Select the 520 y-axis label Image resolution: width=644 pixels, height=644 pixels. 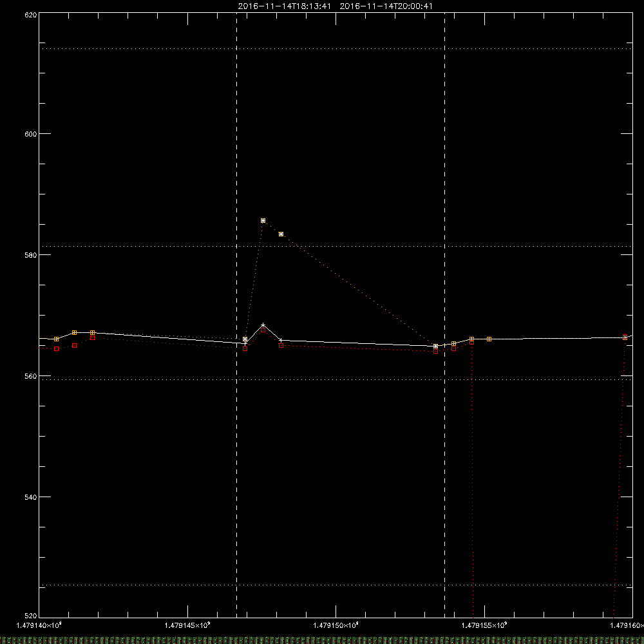31,616
